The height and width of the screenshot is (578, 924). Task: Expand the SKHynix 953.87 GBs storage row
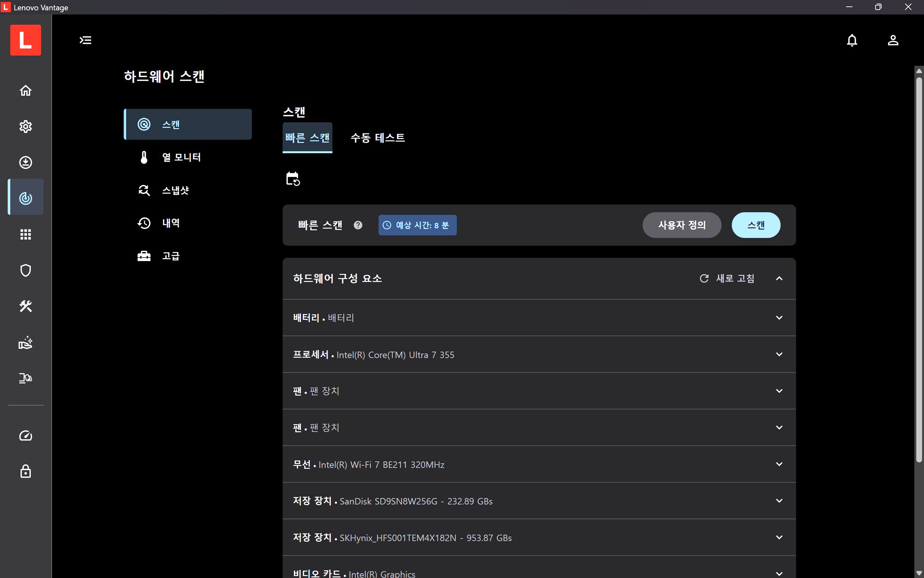coord(539,538)
